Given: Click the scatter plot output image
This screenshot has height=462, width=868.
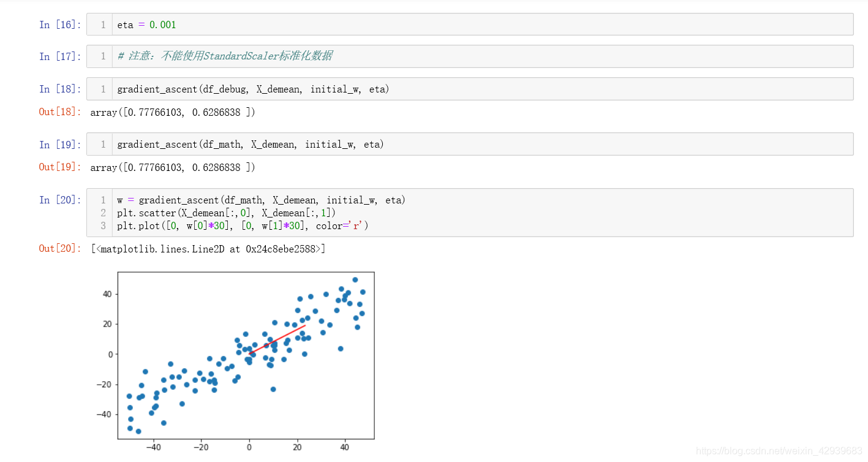Looking at the screenshot, I should (x=234, y=362).
